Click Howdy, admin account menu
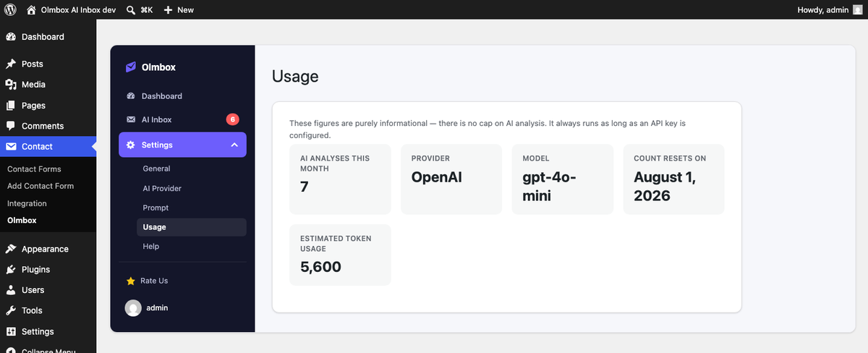This screenshot has width=868, height=353. click(830, 10)
